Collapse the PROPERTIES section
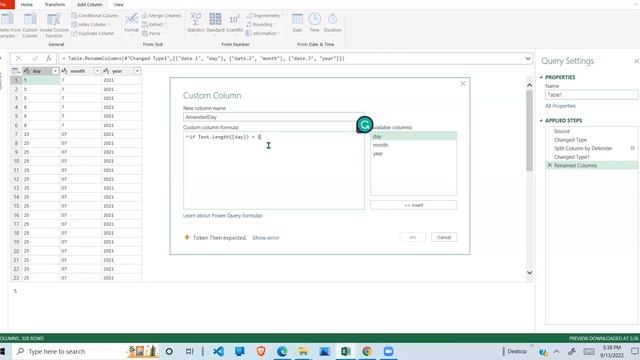Screen dimensions: 640x360 click(x=542, y=77)
